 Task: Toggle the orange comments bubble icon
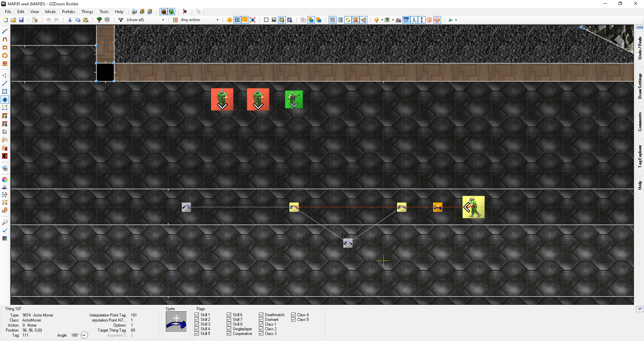tap(245, 20)
